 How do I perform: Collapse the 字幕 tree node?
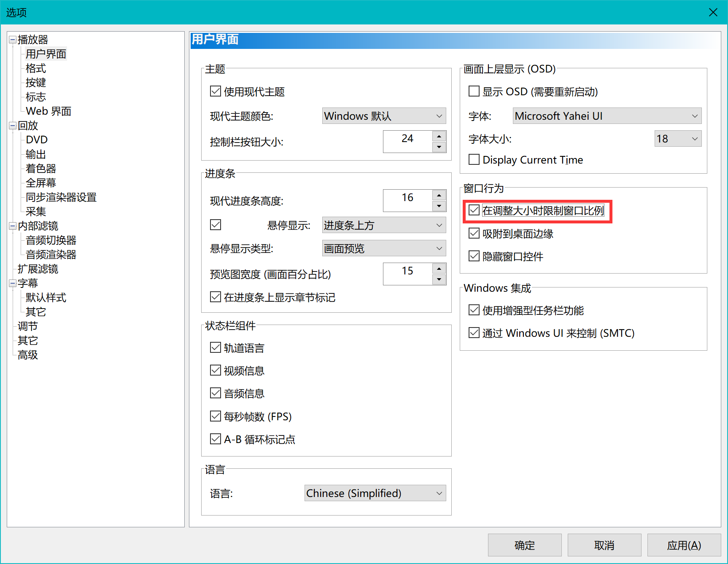[x=13, y=283]
